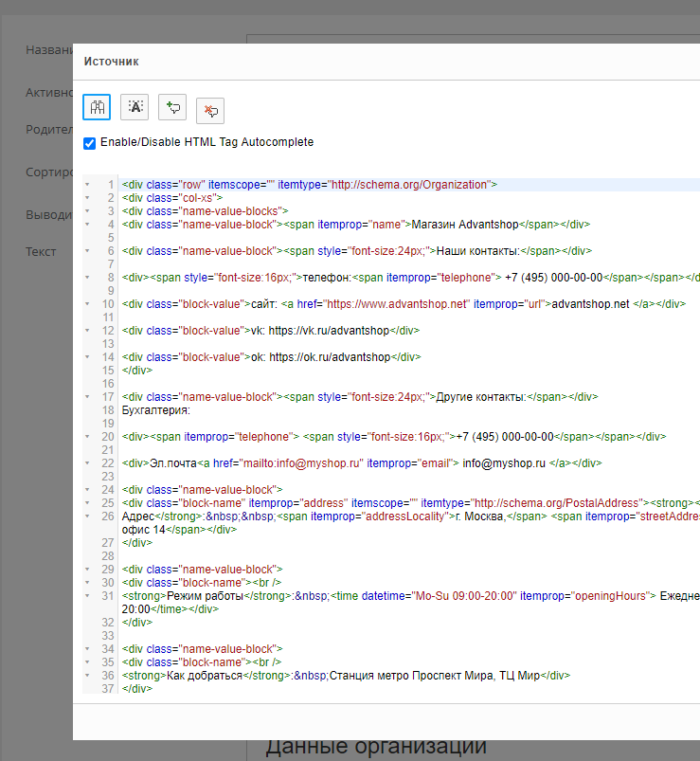Click line number 22 in the gutter
The width and height of the screenshot is (700, 761).
click(109, 463)
